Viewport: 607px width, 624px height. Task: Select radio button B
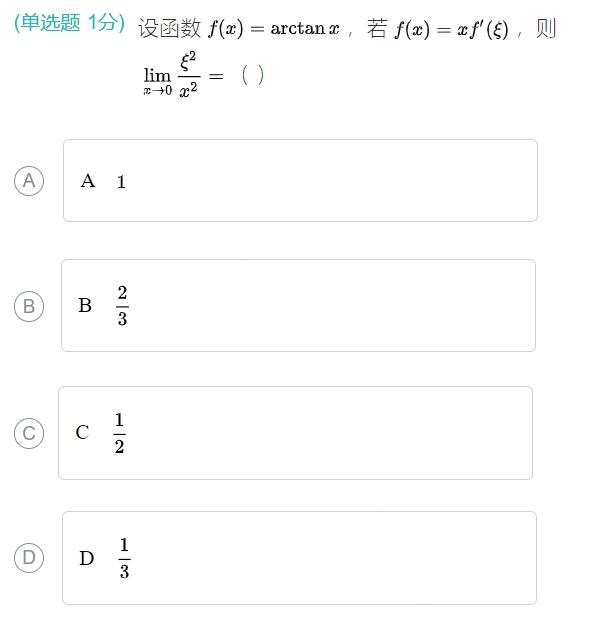pos(29,306)
